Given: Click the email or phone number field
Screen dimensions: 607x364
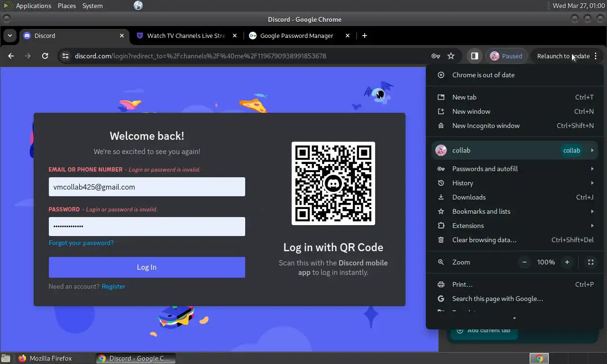Looking at the screenshot, I should [x=147, y=187].
